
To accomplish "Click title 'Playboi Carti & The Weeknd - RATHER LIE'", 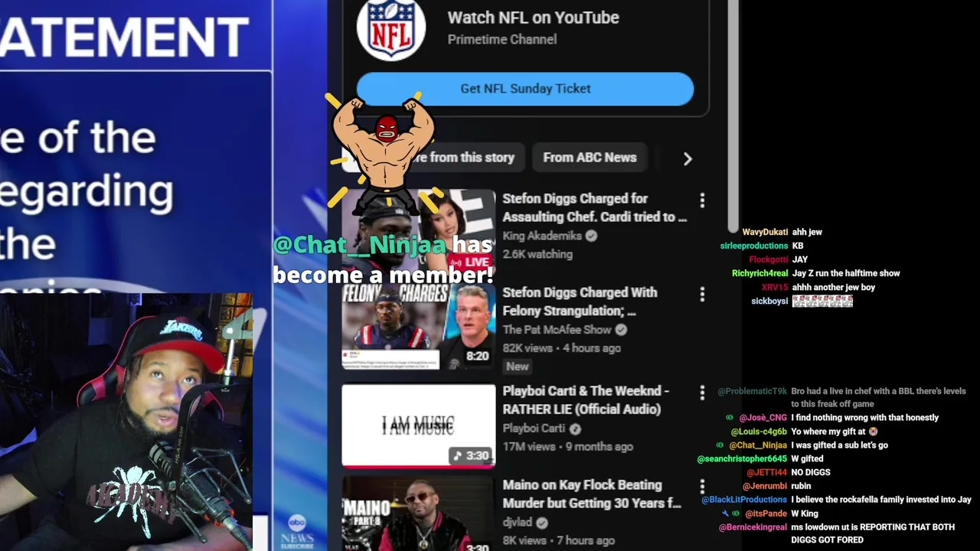I will pyautogui.click(x=586, y=399).
